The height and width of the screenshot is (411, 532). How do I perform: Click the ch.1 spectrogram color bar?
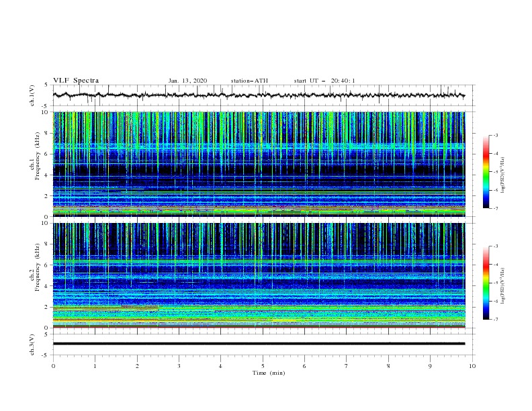pos(486,172)
